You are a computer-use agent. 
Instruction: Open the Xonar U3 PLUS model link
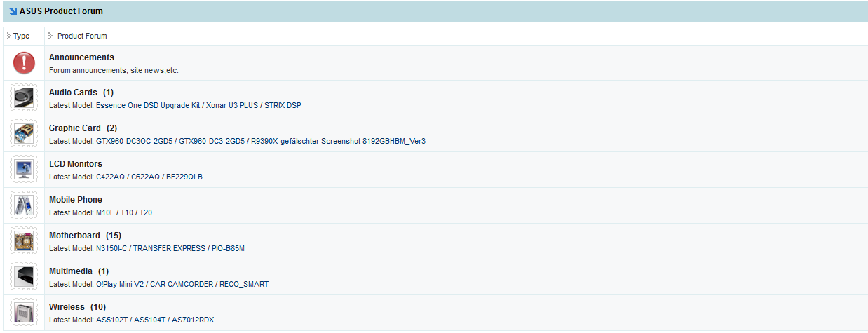tap(232, 105)
